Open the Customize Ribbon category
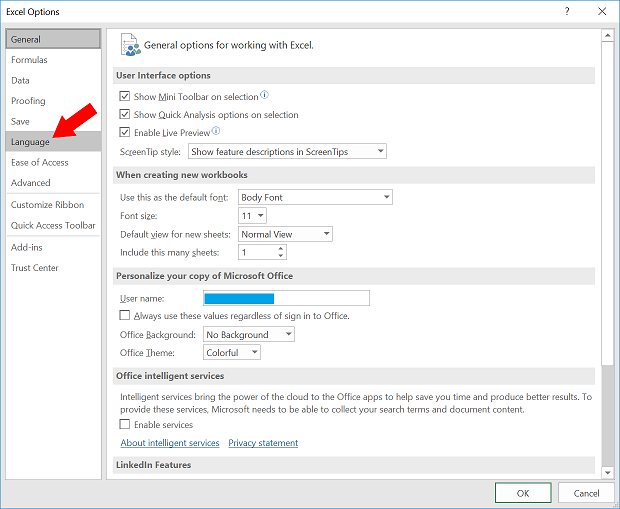 coord(53,205)
